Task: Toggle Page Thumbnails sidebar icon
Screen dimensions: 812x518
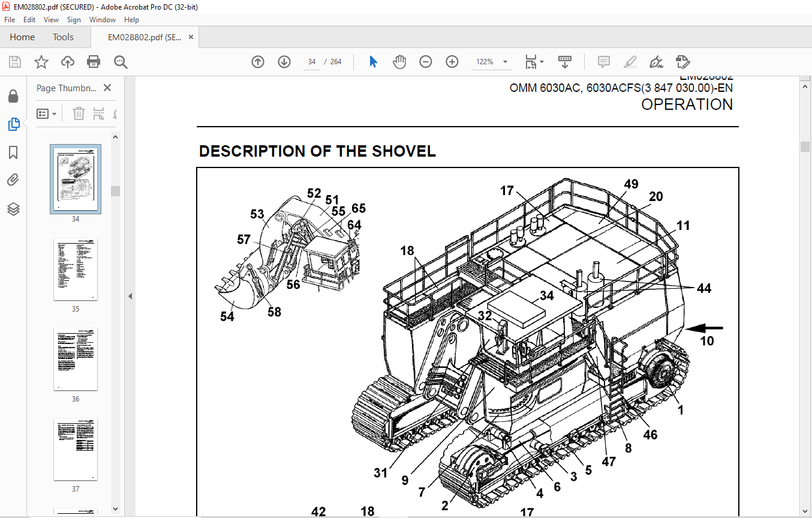Action: 13,124
